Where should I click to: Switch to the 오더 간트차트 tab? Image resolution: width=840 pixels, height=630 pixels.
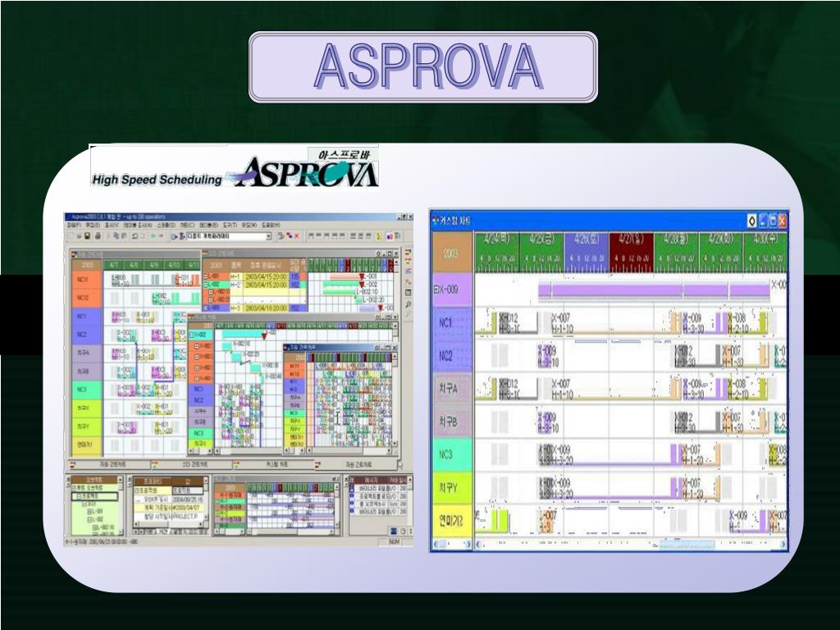click(192, 464)
